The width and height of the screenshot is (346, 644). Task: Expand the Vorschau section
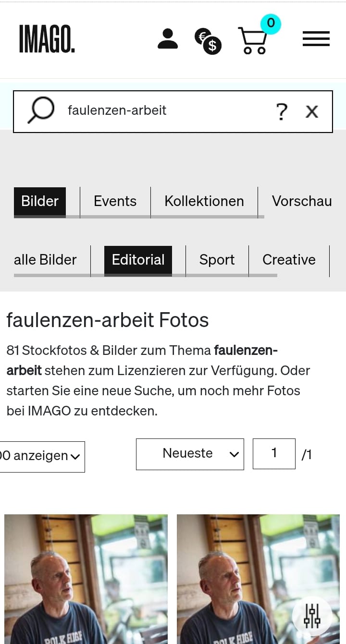pyautogui.click(x=302, y=201)
